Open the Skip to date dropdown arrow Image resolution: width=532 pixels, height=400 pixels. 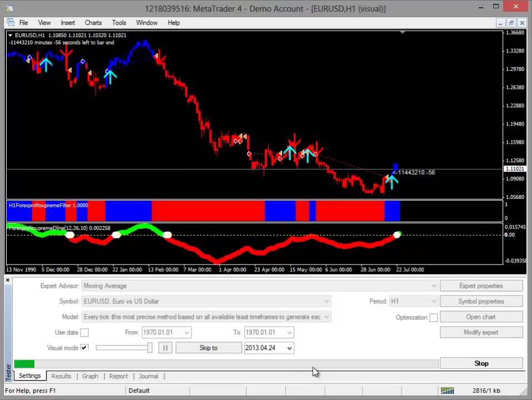point(289,348)
